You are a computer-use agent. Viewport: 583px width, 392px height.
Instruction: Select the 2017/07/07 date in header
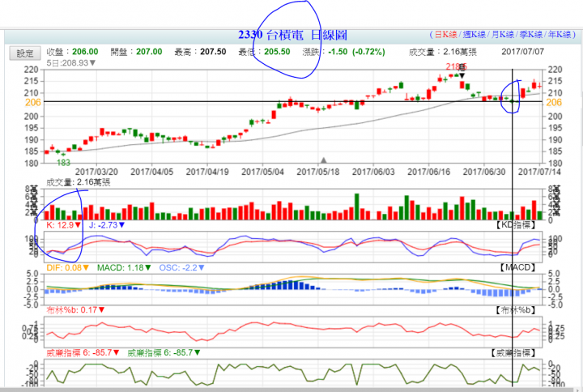tap(522, 52)
